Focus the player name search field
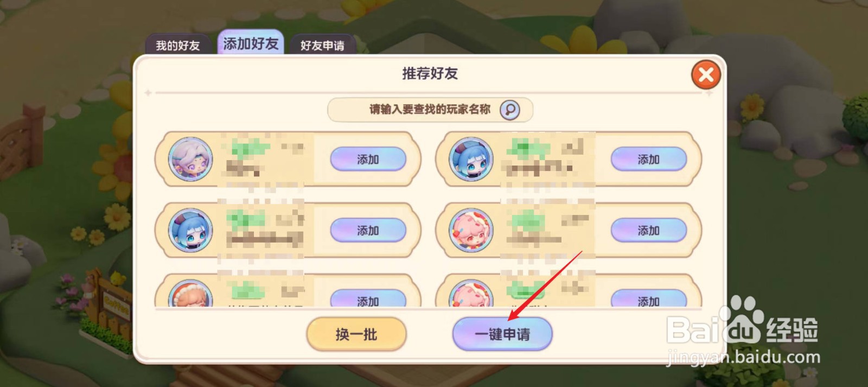 tap(430, 110)
